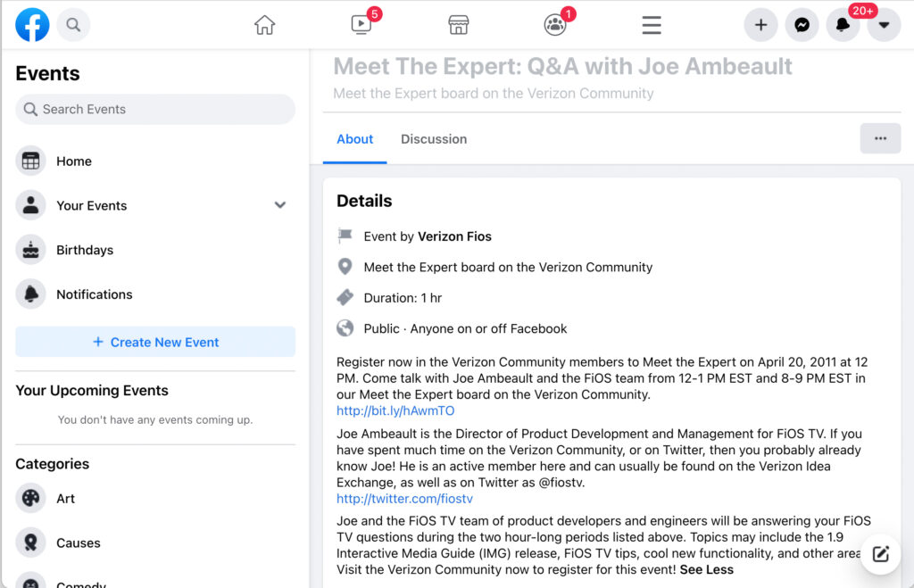Switch to the About tab
The image size is (914, 588).
tap(354, 139)
